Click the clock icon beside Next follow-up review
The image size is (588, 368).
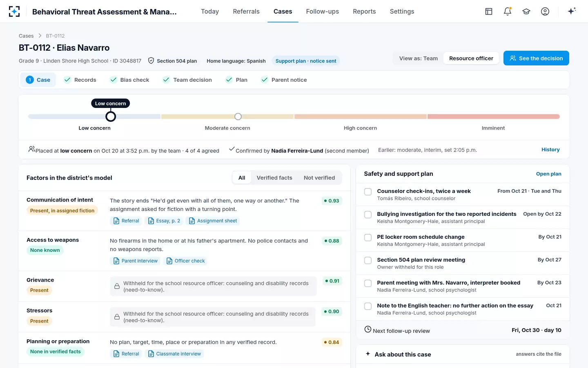[368, 329]
